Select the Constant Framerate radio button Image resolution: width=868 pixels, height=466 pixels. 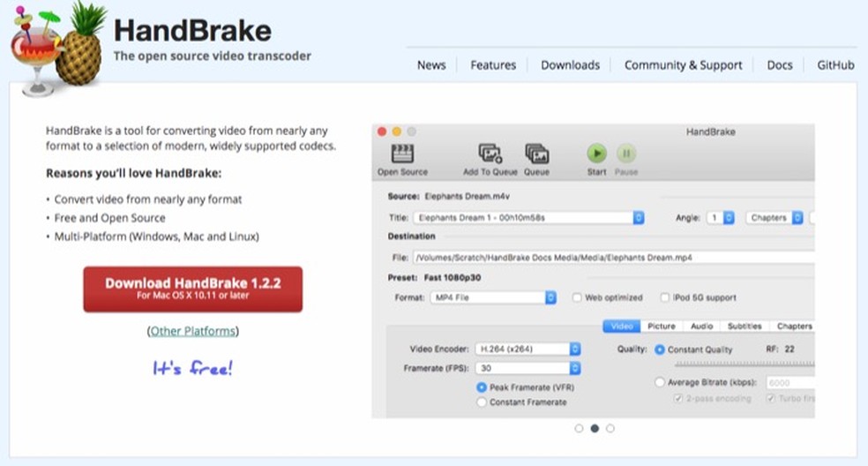tap(482, 402)
